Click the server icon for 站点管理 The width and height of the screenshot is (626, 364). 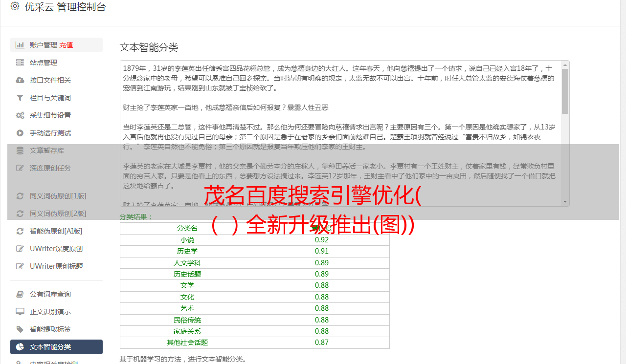[x=20, y=63]
